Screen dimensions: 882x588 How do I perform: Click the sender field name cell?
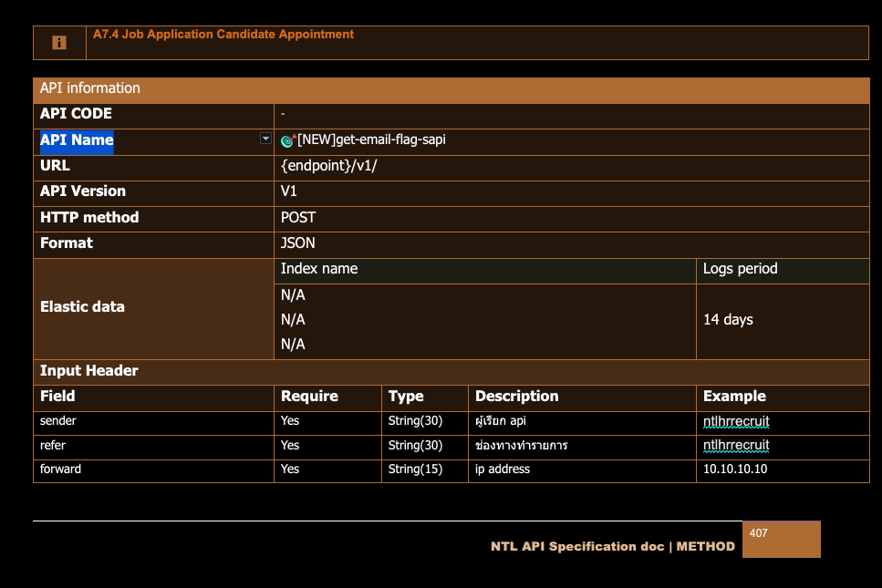58,421
